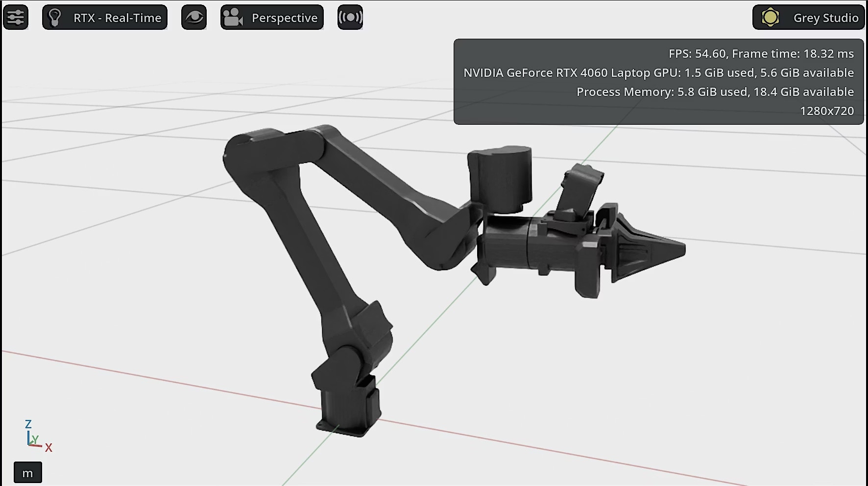Toggle the eye show/hide visibility menu
The height and width of the screenshot is (486, 868).
click(x=194, y=18)
